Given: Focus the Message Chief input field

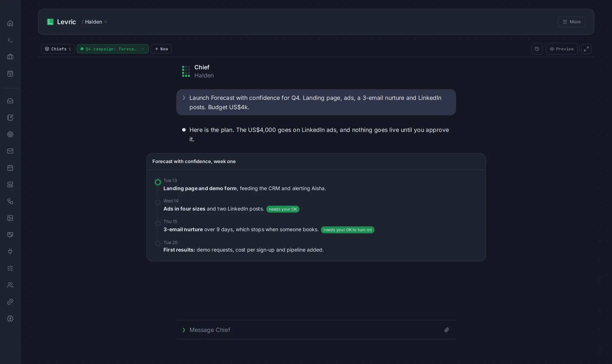Looking at the screenshot, I should [316, 330].
